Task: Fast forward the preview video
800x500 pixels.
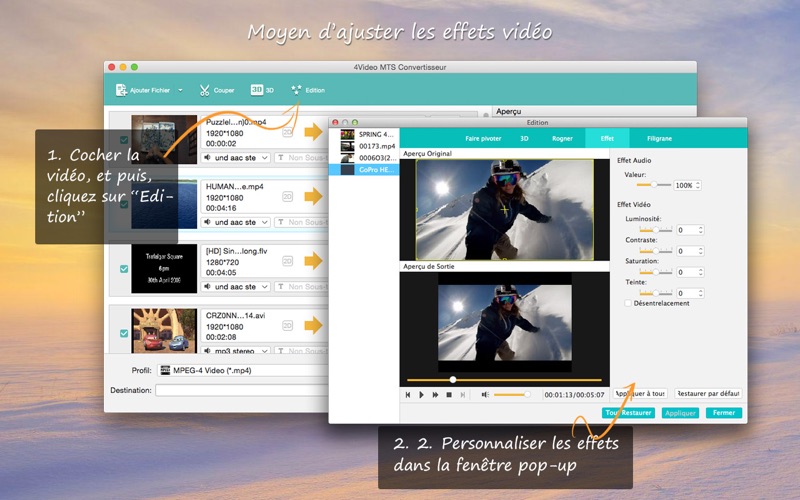Action: click(435, 394)
